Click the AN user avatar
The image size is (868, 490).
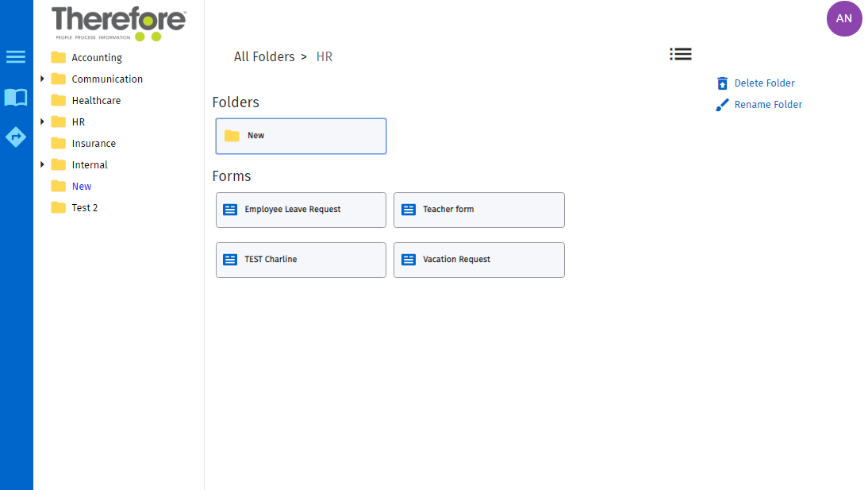(844, 18)
